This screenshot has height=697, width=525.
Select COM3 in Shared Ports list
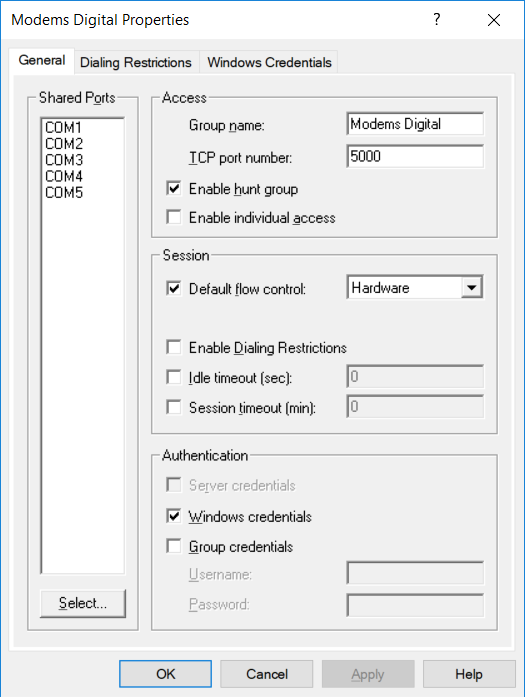coord(64,160)
